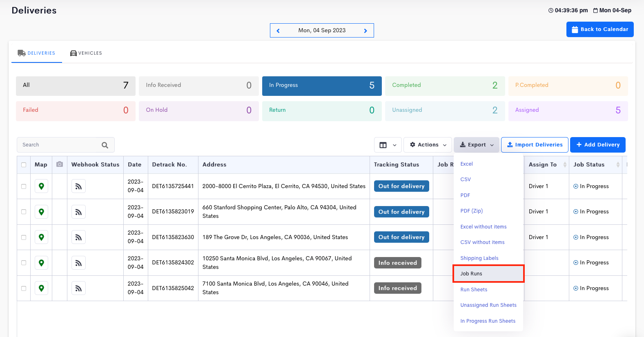Click the clock icon beside current time
The image size is (644, 337).
pos(550,11)
